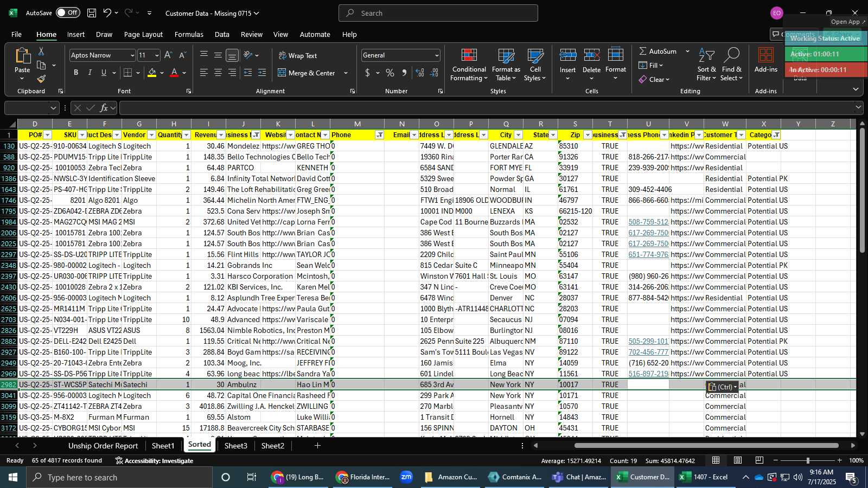The height and width of the screenshot is (488, 868).
Task: Click the Undo arrow icon
Action: click(107, 13)
